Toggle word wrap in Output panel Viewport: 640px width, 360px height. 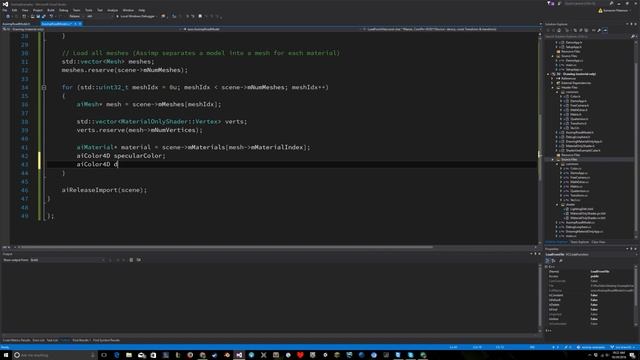pyautogui.click(x=139, y=260)
